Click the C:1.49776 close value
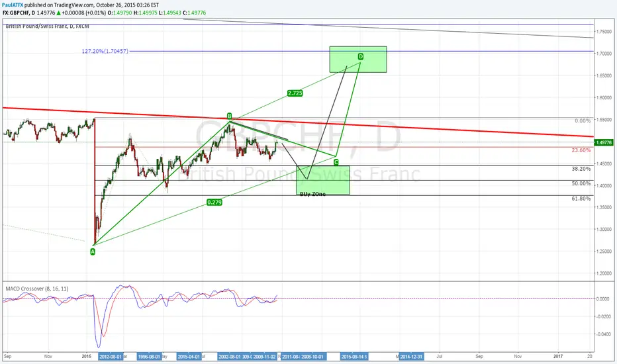The width and height of the screenshot is (617, 364). coord(195,13)
